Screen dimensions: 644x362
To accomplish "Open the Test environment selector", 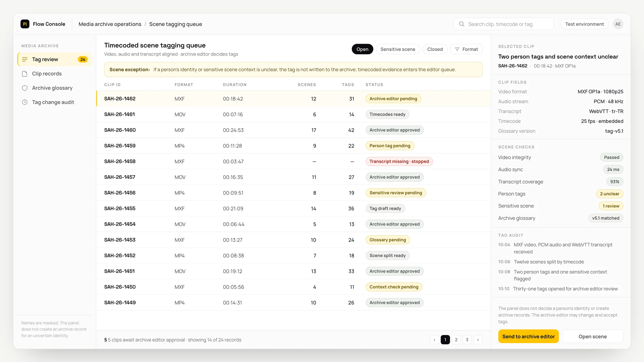I will click(x=584, y=24).
